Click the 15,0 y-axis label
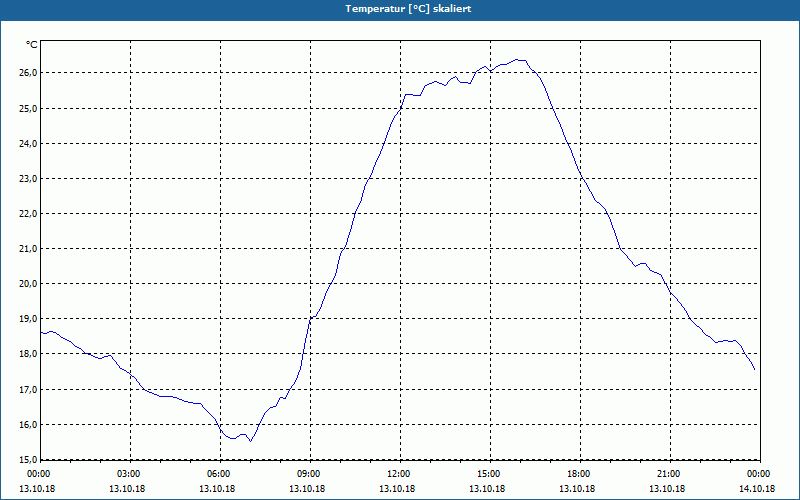800x500 pixels. pos(28,459)
